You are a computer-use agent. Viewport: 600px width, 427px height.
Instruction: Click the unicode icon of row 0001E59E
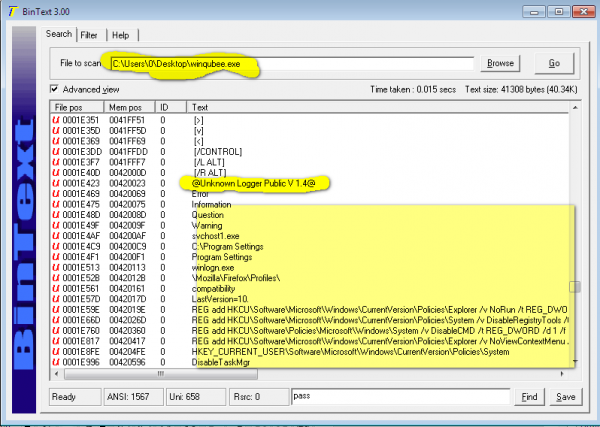pyautogui.click(x=56, y=310)
